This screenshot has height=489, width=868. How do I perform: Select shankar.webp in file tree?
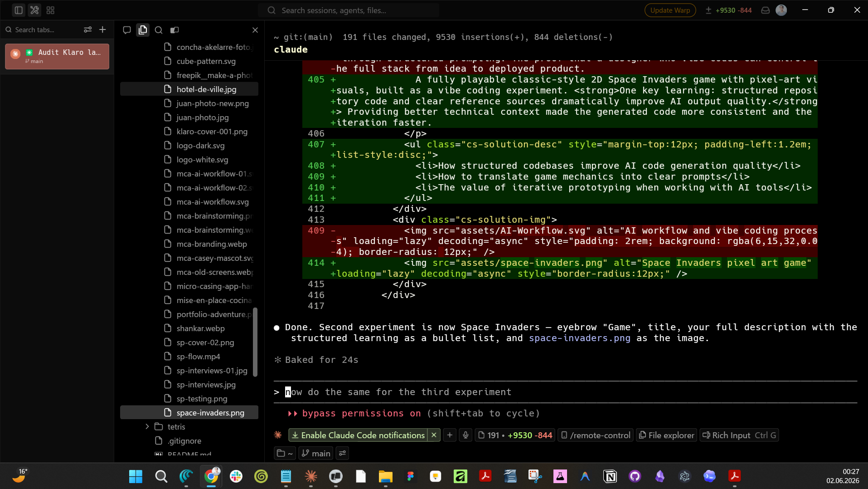[189, 328]
